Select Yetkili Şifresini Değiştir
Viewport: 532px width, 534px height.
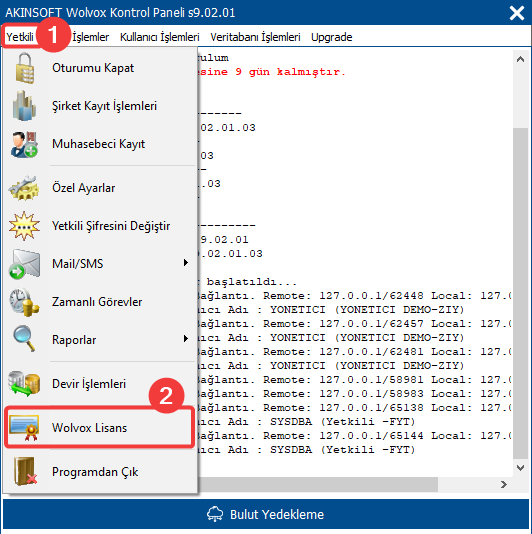tap(100, 226)
